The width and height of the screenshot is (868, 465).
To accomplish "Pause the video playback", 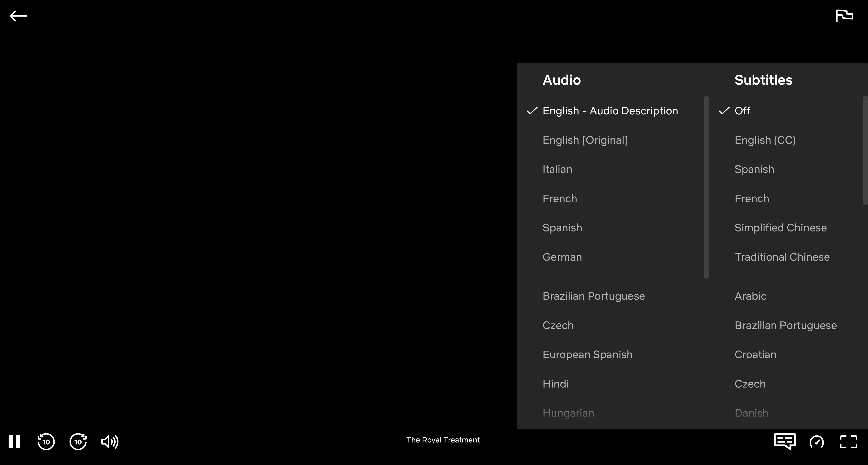I will [15, 442].
